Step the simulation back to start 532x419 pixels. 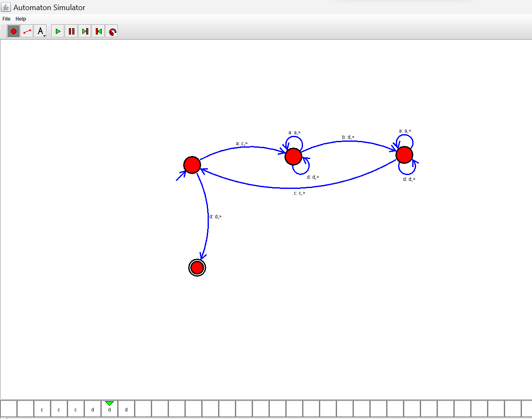click(x=98, y=31)
